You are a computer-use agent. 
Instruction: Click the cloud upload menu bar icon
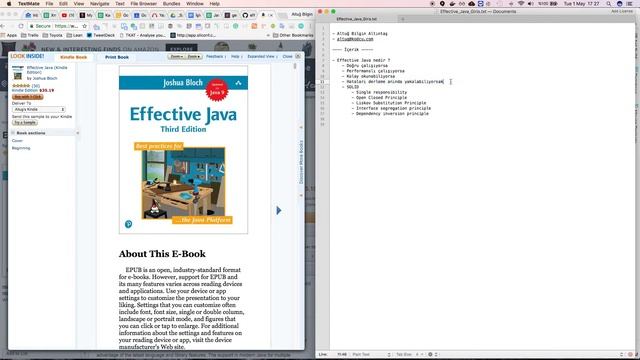tap(471, 4)
